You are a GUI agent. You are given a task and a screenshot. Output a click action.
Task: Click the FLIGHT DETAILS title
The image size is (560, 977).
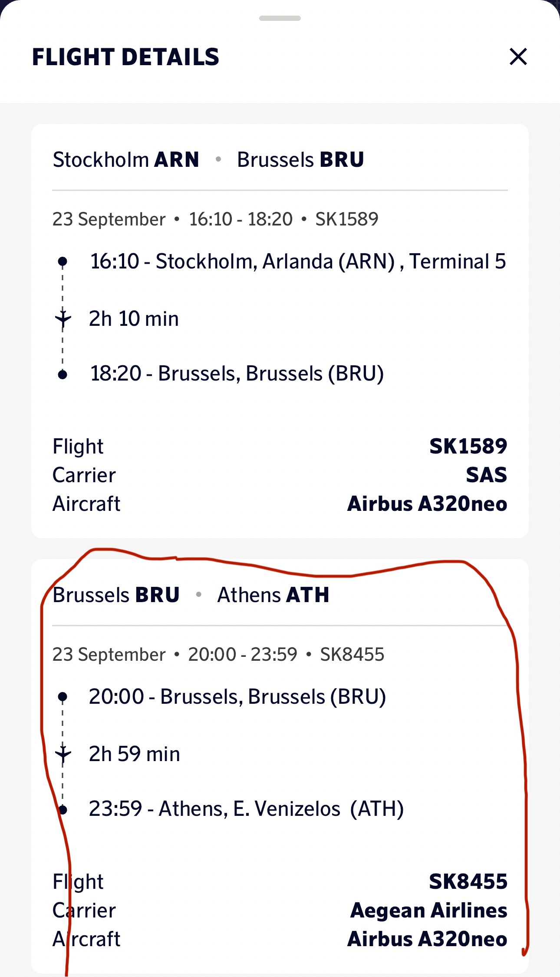(x=126, y=57)
